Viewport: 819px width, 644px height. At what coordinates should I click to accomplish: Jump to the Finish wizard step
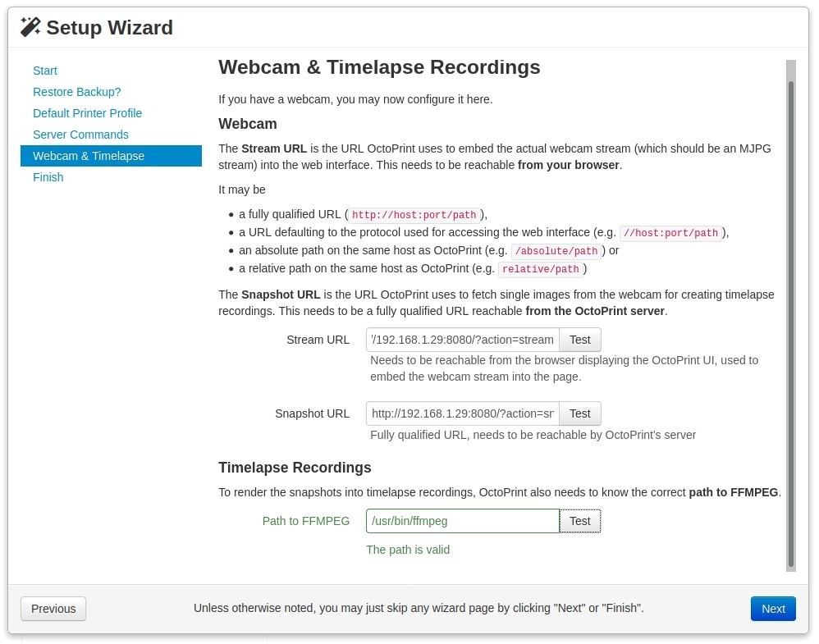[x=48, y=177]
